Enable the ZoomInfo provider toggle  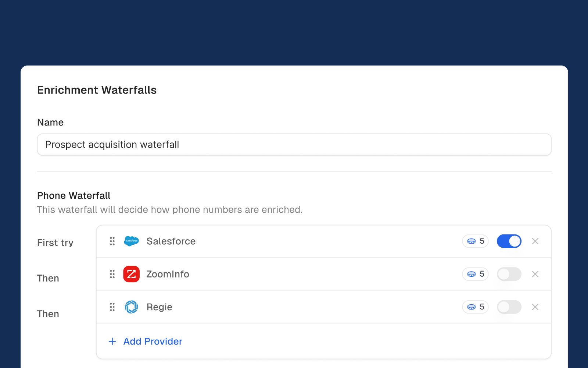click(509, 274)
